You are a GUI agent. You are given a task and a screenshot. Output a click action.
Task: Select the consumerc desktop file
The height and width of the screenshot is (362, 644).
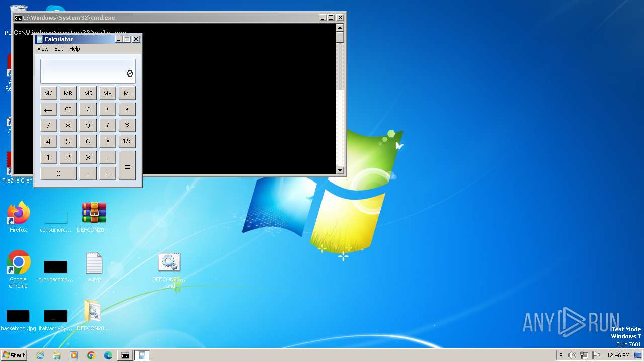(x=55, y=221)
